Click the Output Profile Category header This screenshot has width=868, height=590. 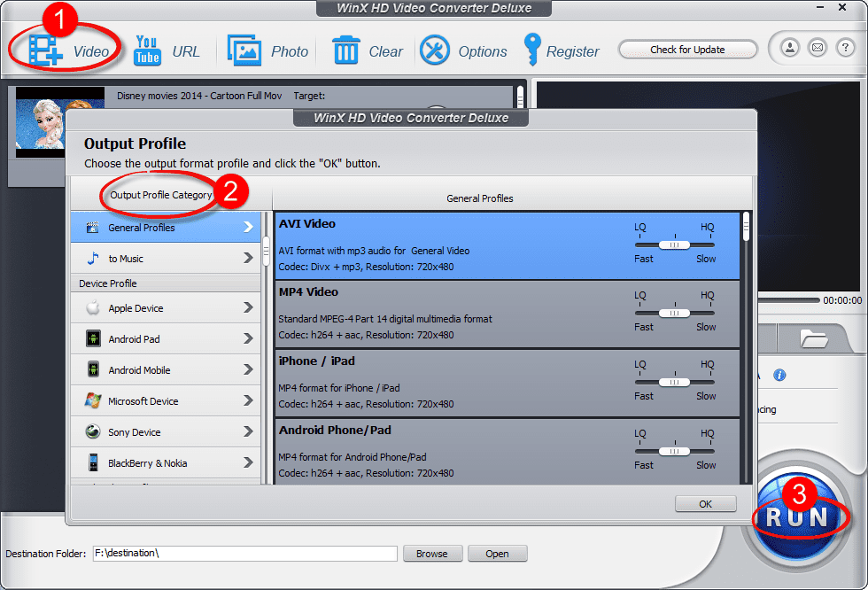tap(160, 195)
